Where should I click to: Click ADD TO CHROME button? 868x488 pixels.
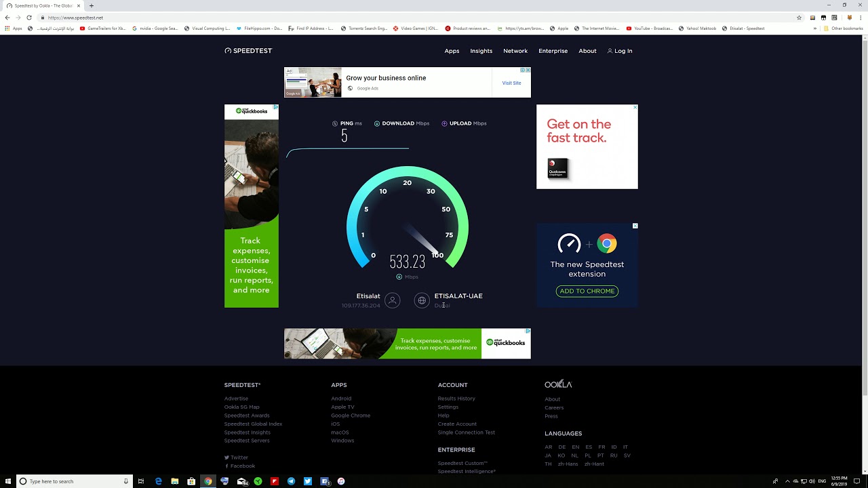(587, 291)
